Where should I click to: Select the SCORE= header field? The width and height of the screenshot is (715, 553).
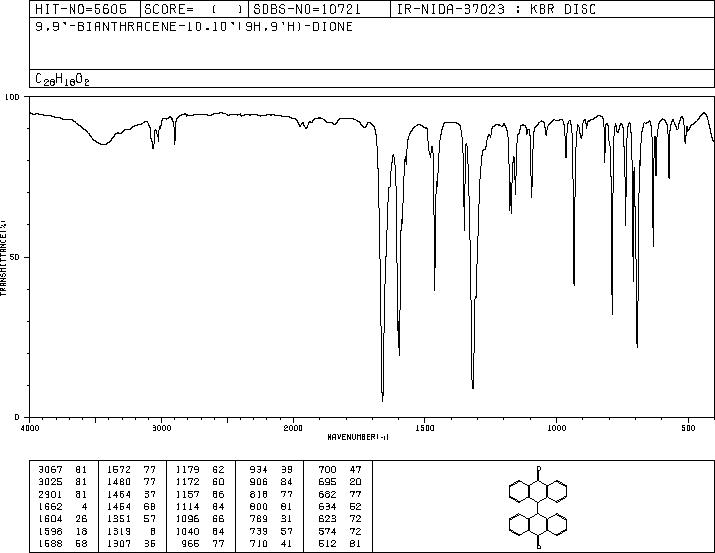point(193,9)
